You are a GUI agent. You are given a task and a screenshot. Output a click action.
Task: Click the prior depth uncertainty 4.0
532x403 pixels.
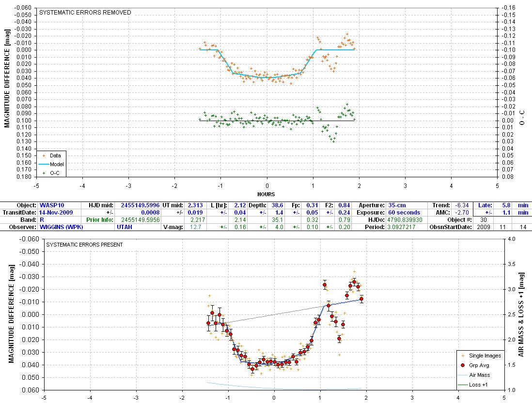click(279, 227)
